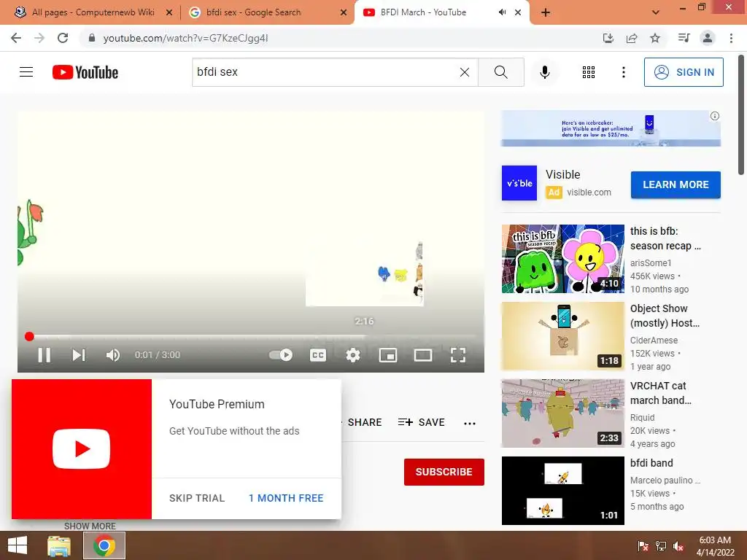This screenshot has width=747, height=560.
Task: Open YouTube apps grid
Action: [589, 72]
